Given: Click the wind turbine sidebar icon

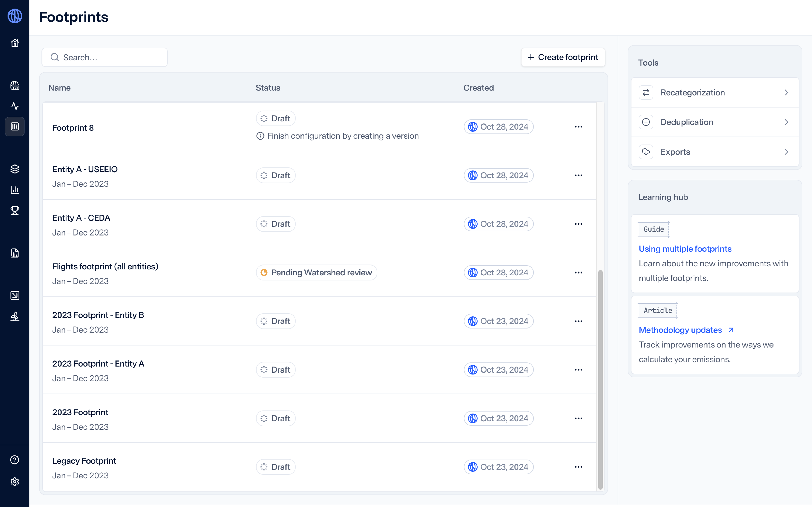Looking at the screenshot, I should (x=15, y=316).
